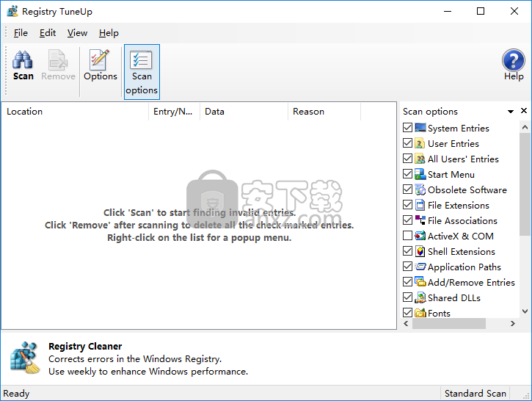Open the Help menu

pyautogui.click(x=109, y=33)
